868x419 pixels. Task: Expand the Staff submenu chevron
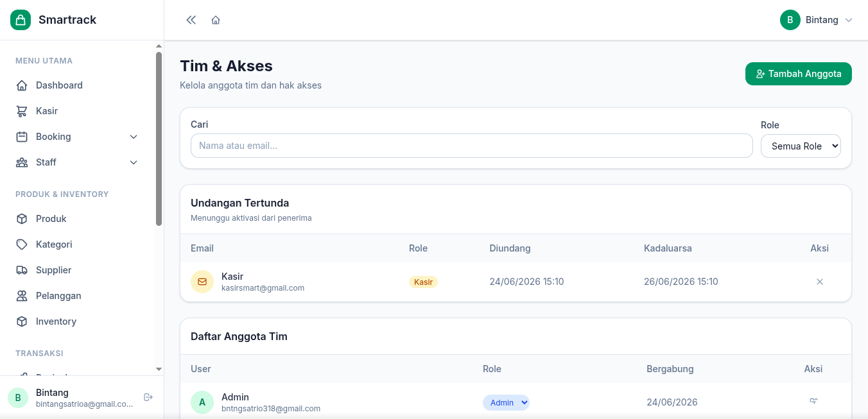[134, 162]
